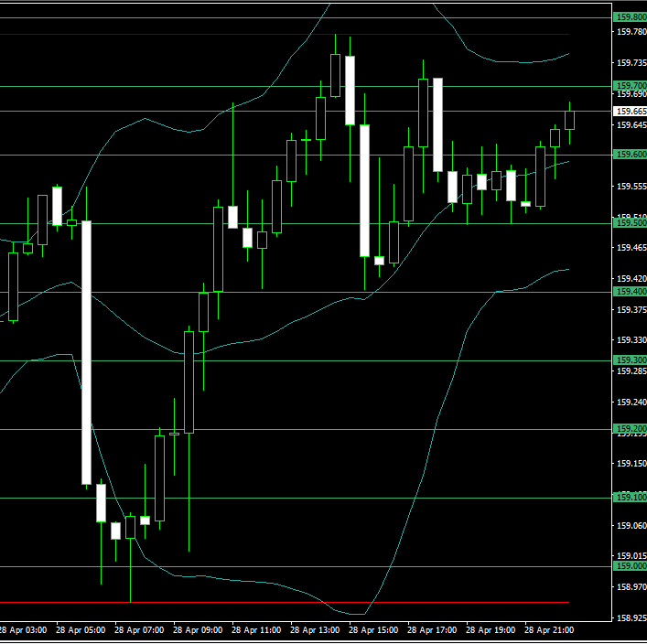Click the 159.000 price level label
The height and width of the screenshot is (644, 647).
[631, 566]
